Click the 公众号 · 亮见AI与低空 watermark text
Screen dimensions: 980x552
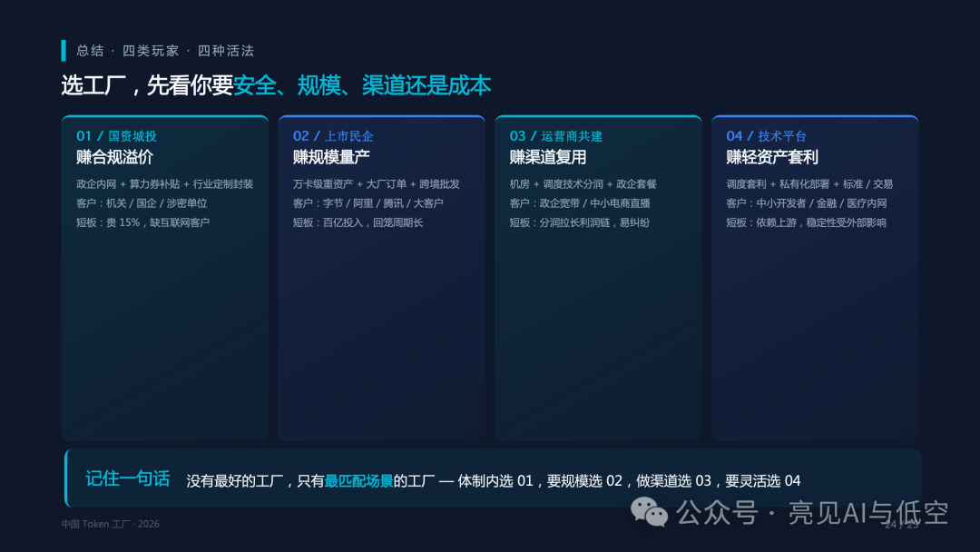812,513
